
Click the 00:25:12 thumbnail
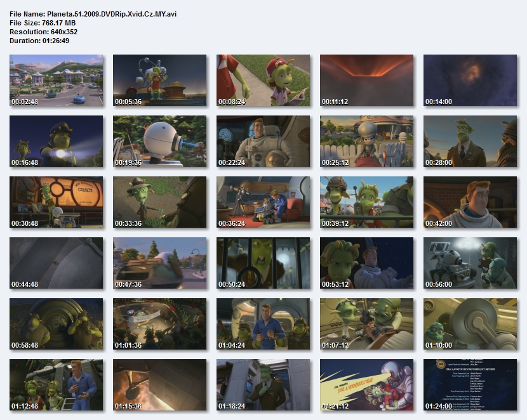367,141
